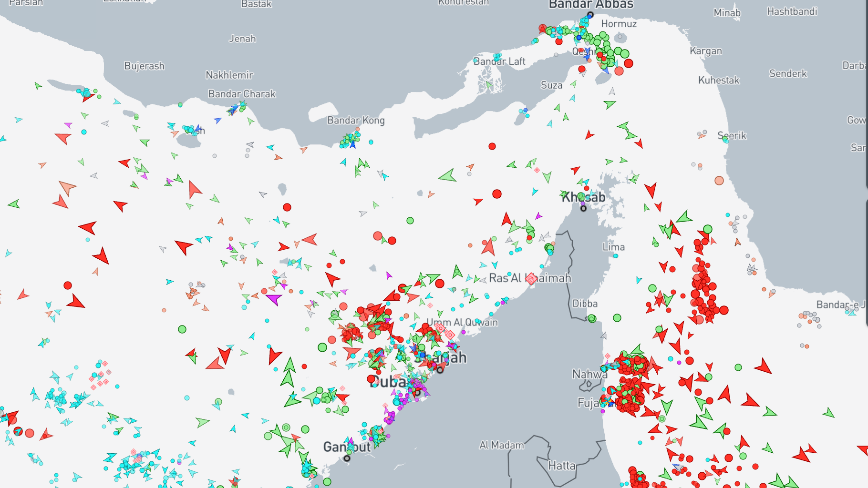Select the Lima place label

613,247
